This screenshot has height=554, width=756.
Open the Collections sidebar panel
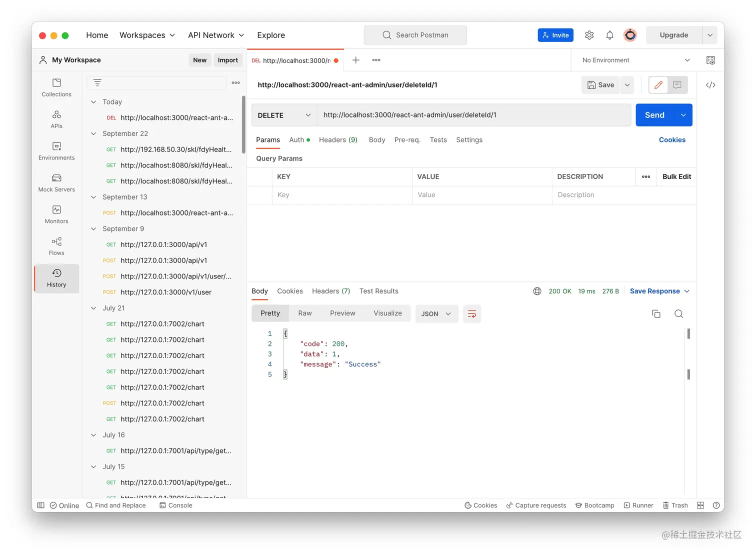[56, 87]
